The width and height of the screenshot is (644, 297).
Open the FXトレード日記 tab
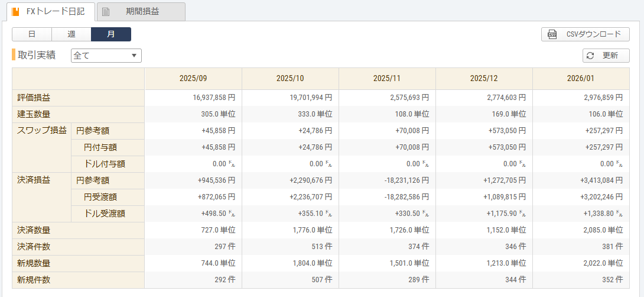pos(55,12)
